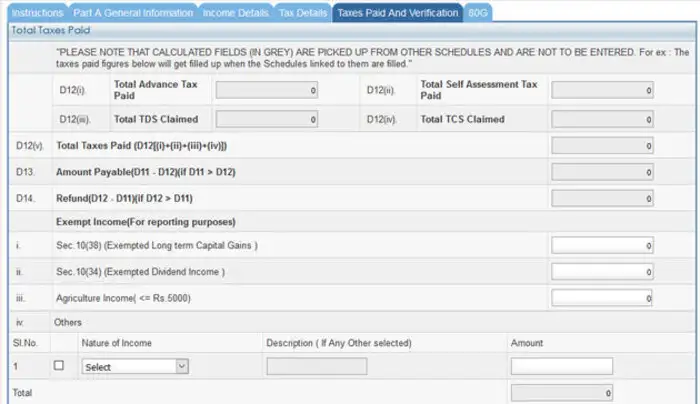Click the Total Self Assessment Tax Paid field

(603, 91)
